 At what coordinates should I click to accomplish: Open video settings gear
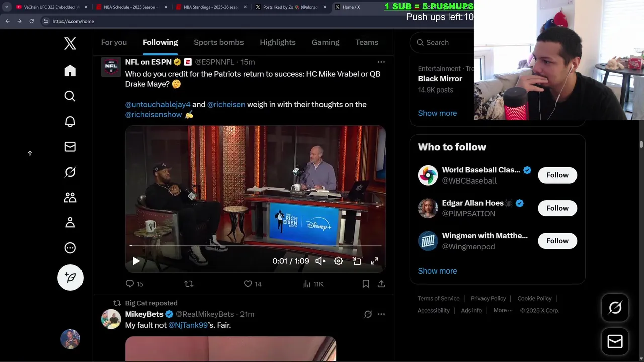click(339, 261)
